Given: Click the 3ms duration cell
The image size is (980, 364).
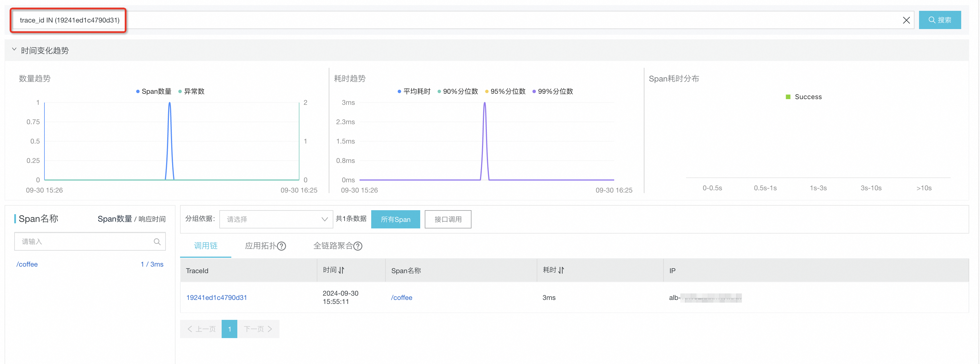Looking at the screenshot, I should [x=549, y=297].
